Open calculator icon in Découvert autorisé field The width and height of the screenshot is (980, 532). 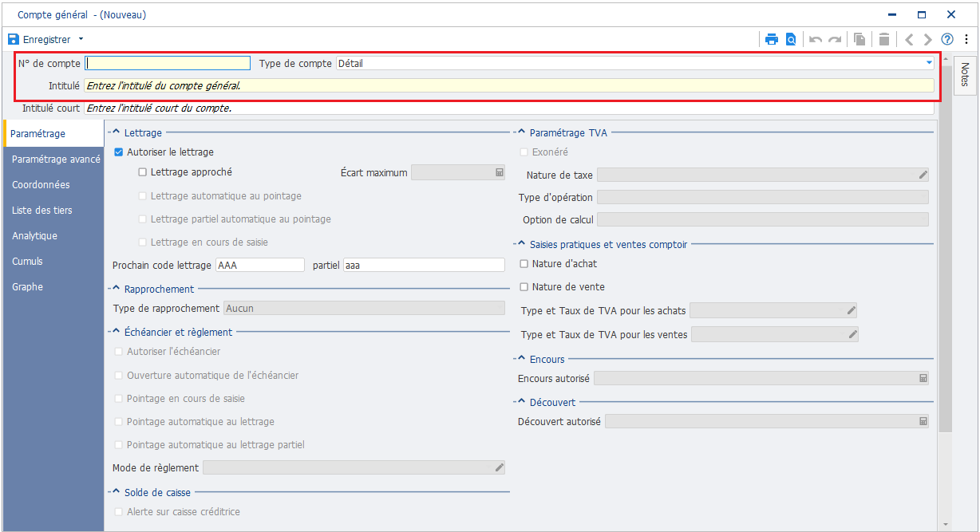tap(923, 420)
